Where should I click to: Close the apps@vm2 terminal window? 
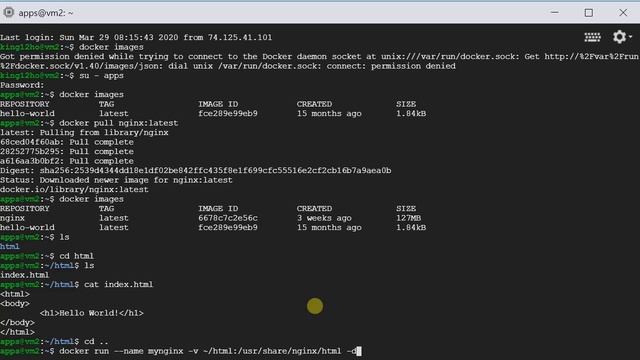(623, 13)
